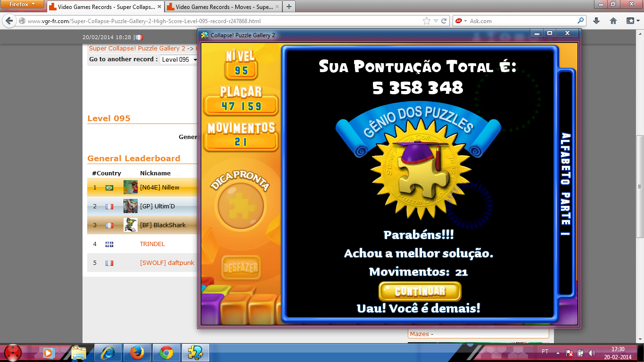Open the bookmarks menu dropdown
Viewport: 644px width, 362px height.
click(x=633, y=21)
